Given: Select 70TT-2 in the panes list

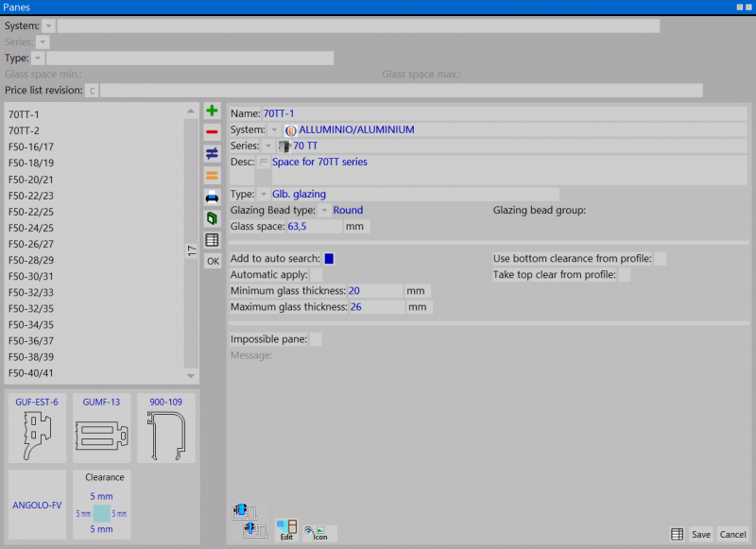Looking at the screenshot, I should [94, 130].
